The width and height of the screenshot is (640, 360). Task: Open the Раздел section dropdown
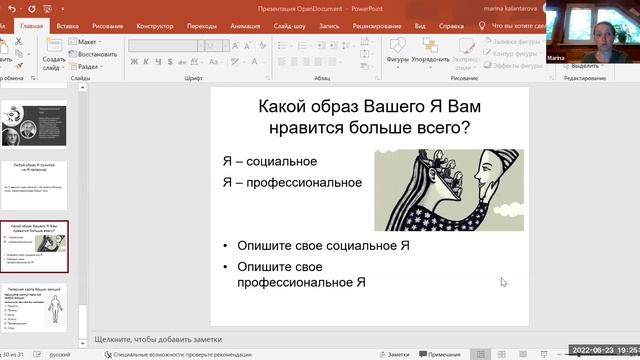tap(86, 66)
